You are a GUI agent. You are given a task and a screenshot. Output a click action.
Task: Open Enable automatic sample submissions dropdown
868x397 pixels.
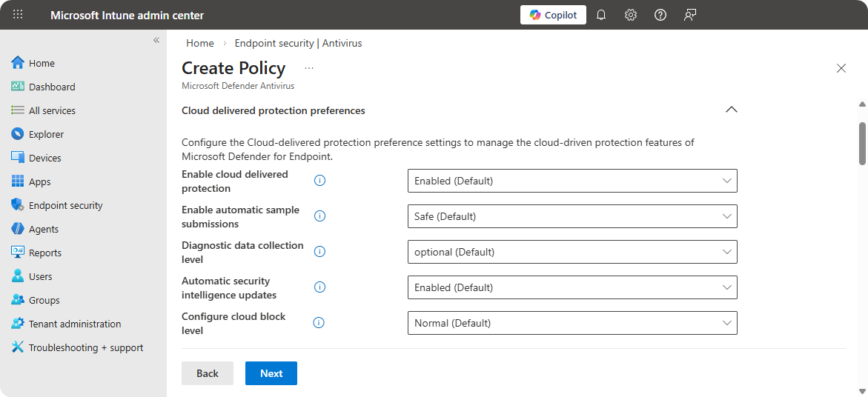click(572, 216)
